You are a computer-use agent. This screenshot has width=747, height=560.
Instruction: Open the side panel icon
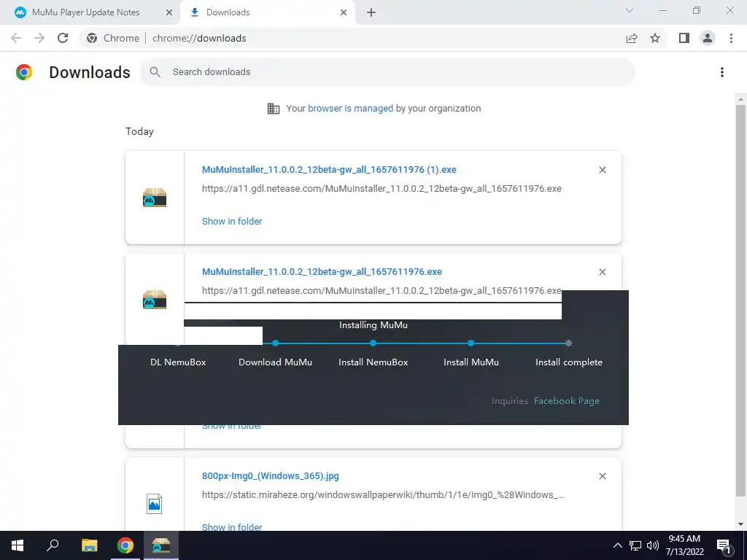(684, 38)
